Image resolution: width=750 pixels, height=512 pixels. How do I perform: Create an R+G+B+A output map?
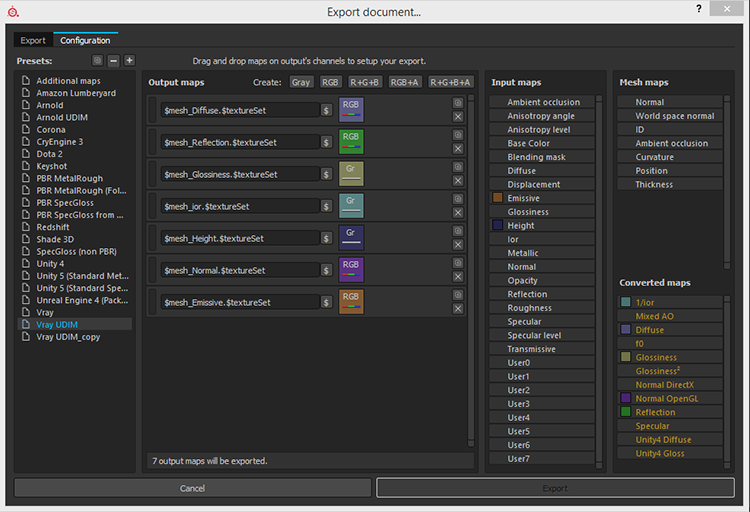450,82
